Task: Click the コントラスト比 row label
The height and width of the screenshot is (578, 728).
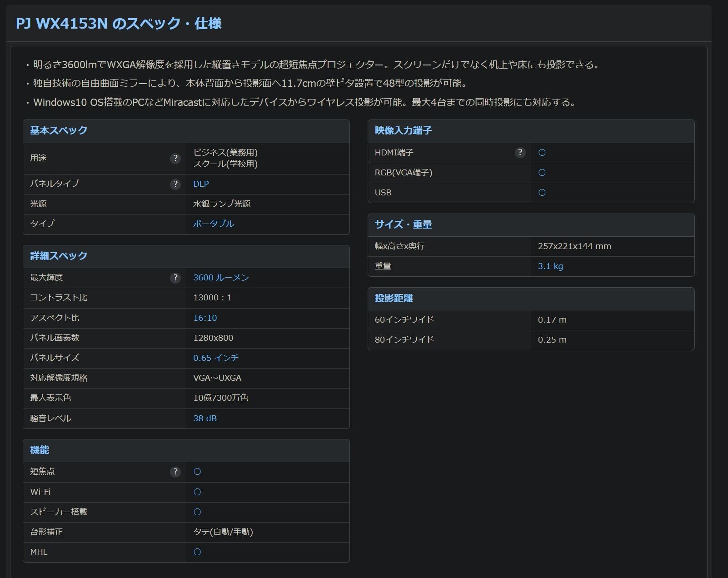Action: point(59,298)
